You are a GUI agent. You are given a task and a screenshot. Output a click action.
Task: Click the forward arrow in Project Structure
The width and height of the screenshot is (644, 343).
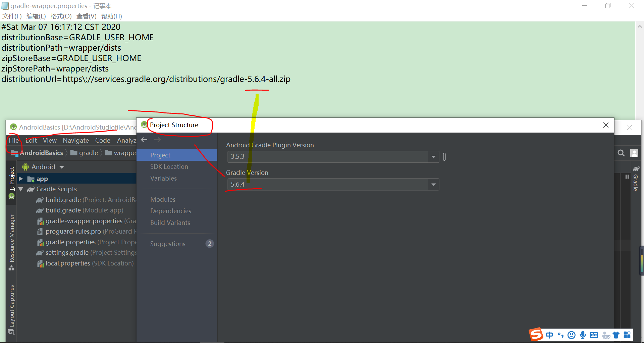tap(158, 140)
